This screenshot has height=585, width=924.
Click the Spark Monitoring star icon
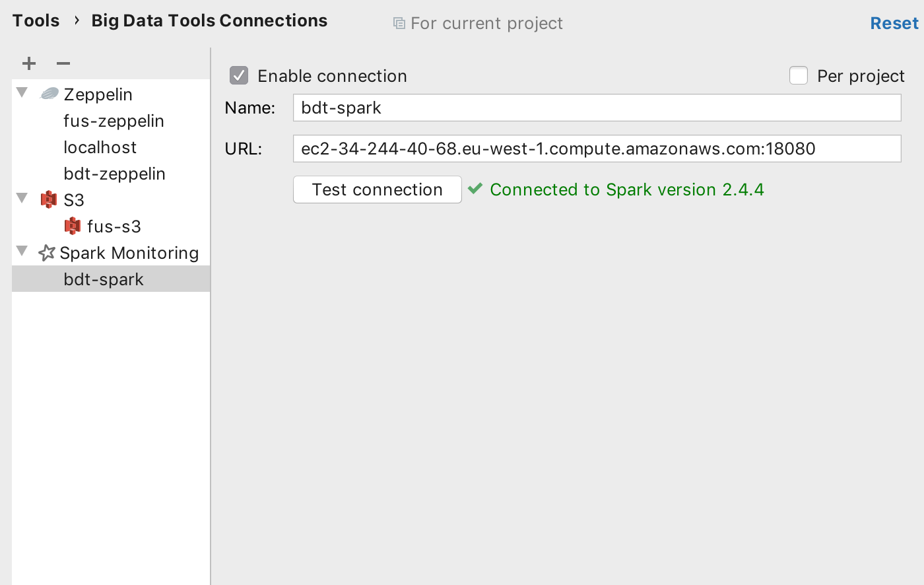point(47,252)
